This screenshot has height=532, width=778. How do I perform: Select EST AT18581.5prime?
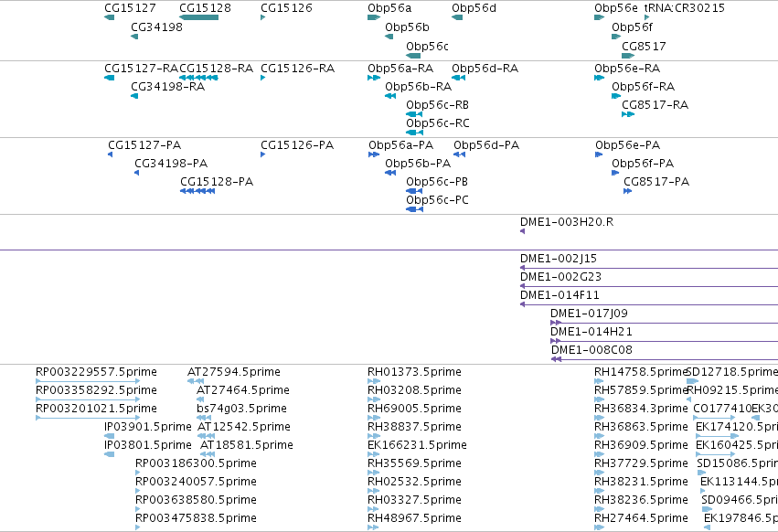coord(247,445)
